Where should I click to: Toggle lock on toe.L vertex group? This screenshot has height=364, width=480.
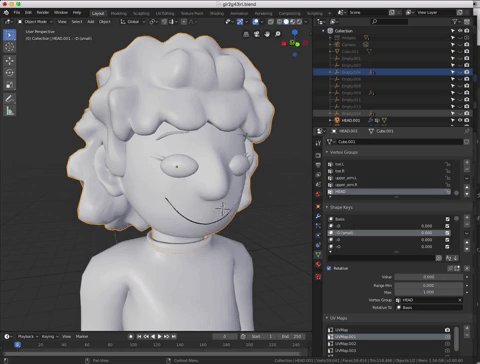coord(447,164)
